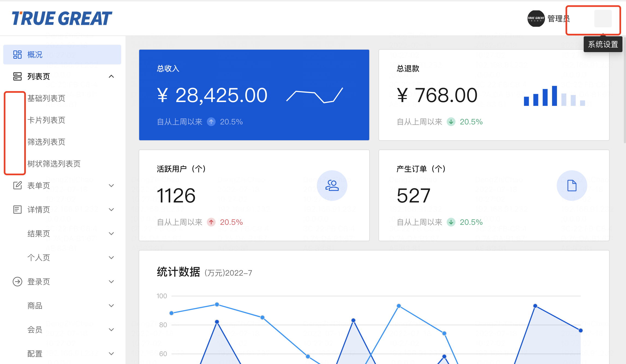Click the gray settings button beside 管理员
Image resolution: width=626 pixels, height=364 pixels.
(603, 19)
